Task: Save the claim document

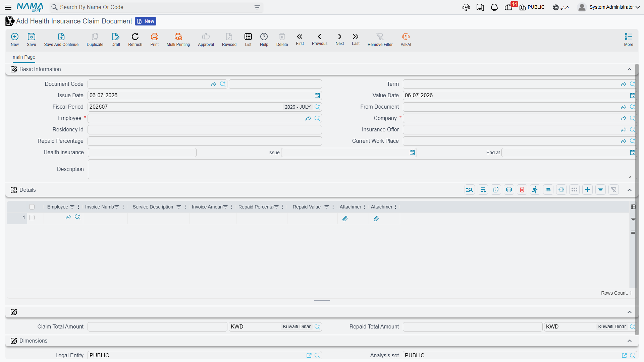Action: pyautogui.click(x=32, y=40)
